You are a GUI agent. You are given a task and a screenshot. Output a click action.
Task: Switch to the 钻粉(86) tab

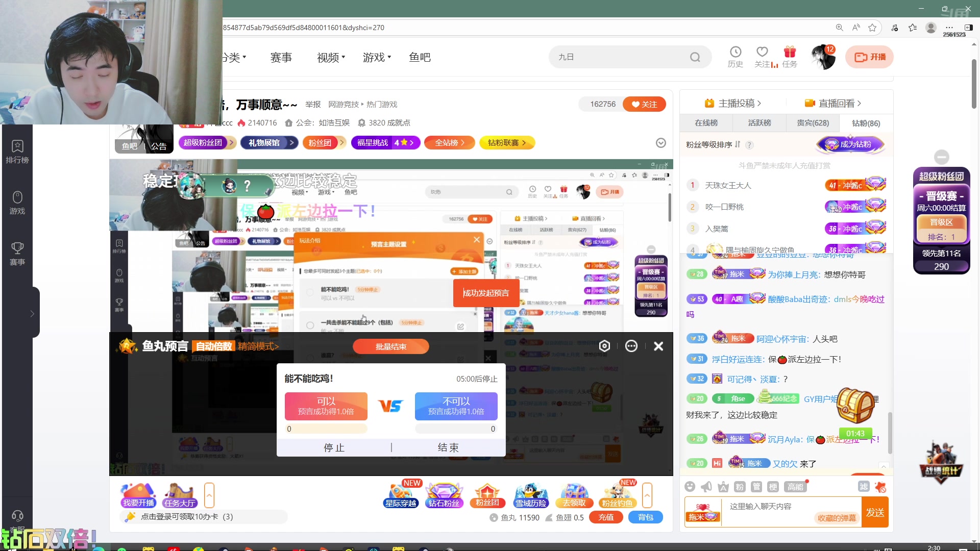[866, 123]
